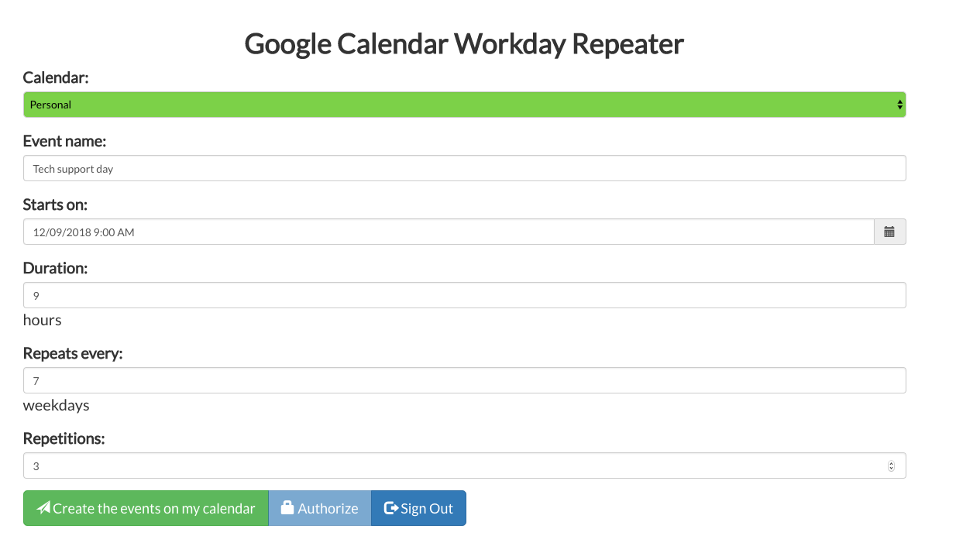Image resolution: width=956 pixels, height=560 pixels.
Task: Click the Calendar: form label
Action: pos(56,77)
